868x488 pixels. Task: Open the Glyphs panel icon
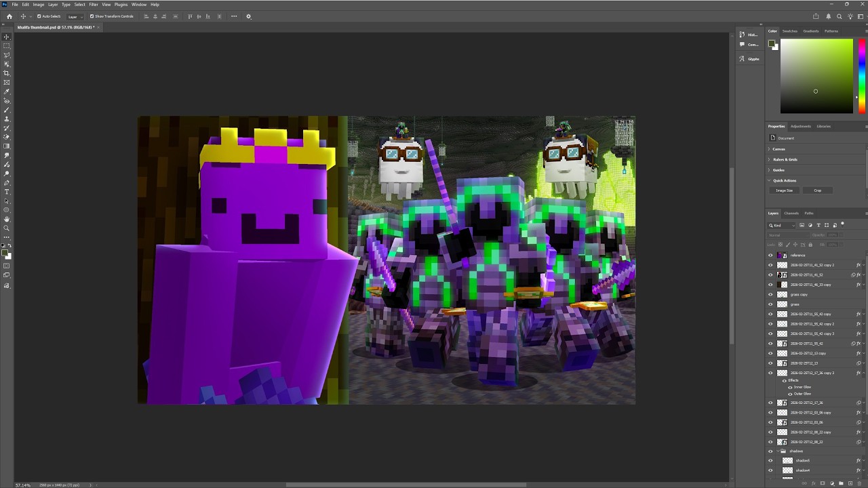[x=742, y=59]
